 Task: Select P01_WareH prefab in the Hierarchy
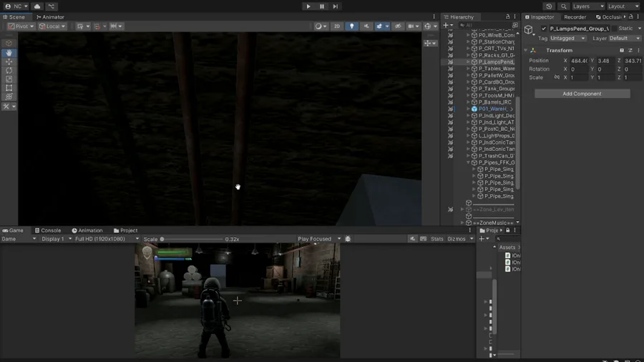point(493,109)
